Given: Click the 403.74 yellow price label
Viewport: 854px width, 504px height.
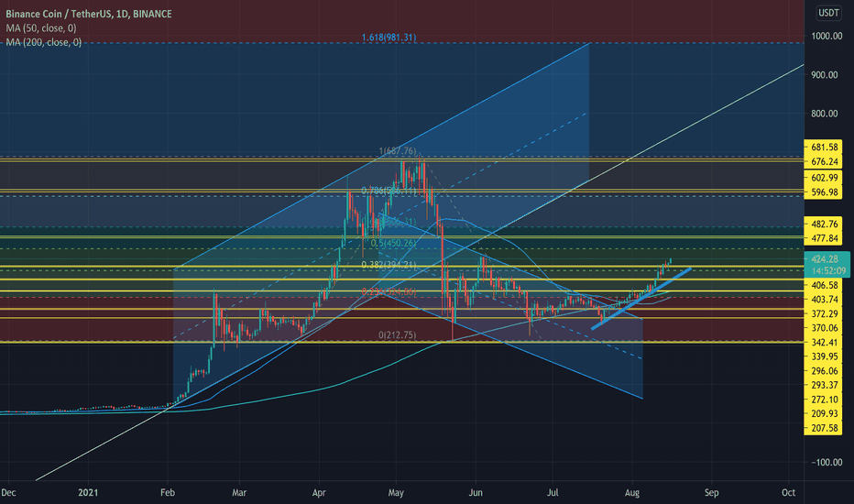Looking at the screenshot, I should pos(824,299).
